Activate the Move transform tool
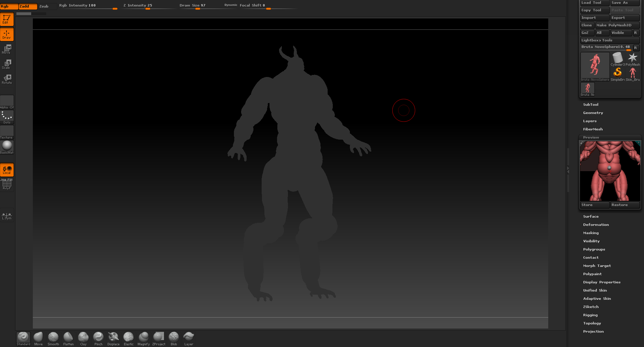Image resolution: width=644 pixels, height=347 pixels. point(7,49)
